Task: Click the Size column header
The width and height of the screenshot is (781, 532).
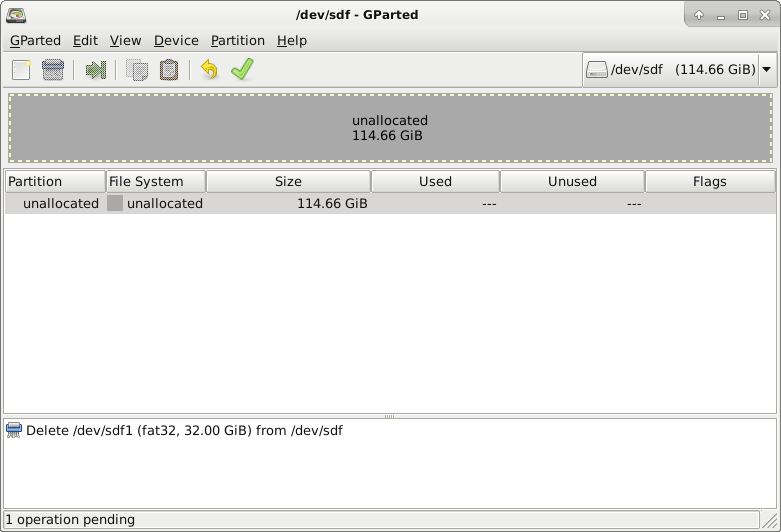Action: pyautogui.click(x=288, y=181)
